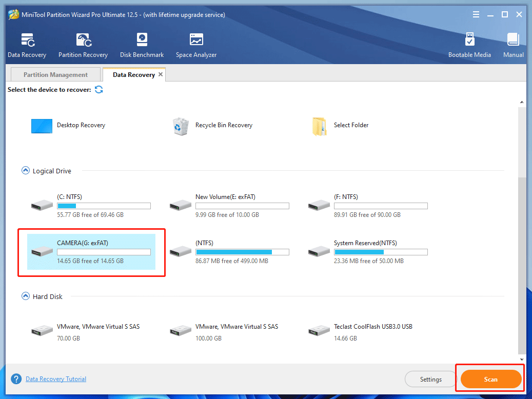This screenshot has width=532, height=399.
Task: Click the text '23.36 MB free of 50.00 MB'
Action: click(x=369, y=261)
